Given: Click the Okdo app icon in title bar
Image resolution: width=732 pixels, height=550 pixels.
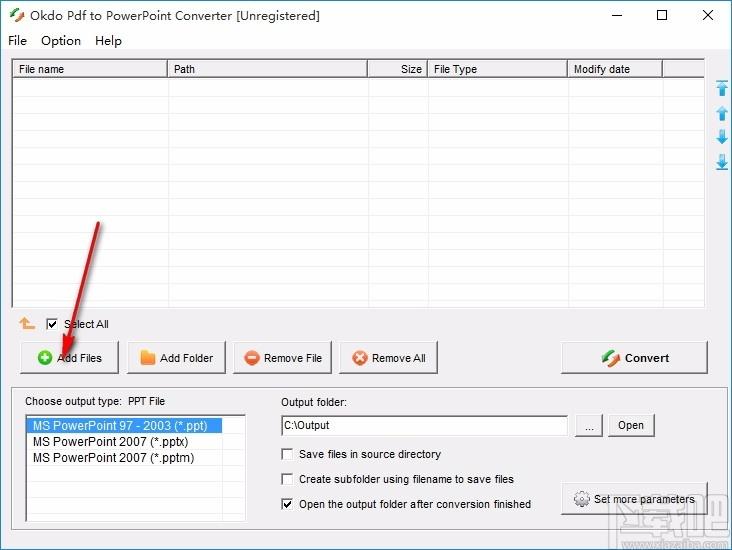Looking at the screenshot, I should 17,15.
